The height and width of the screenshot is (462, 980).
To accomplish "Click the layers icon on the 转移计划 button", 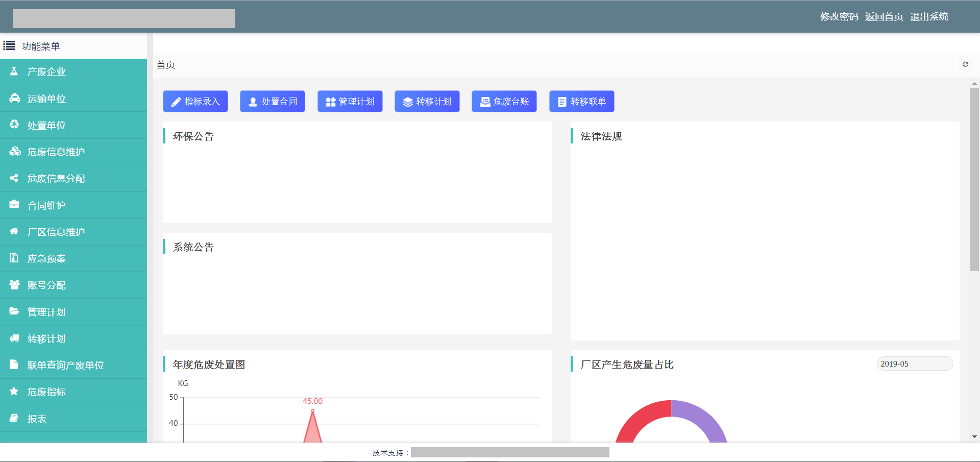I will 408,102.
